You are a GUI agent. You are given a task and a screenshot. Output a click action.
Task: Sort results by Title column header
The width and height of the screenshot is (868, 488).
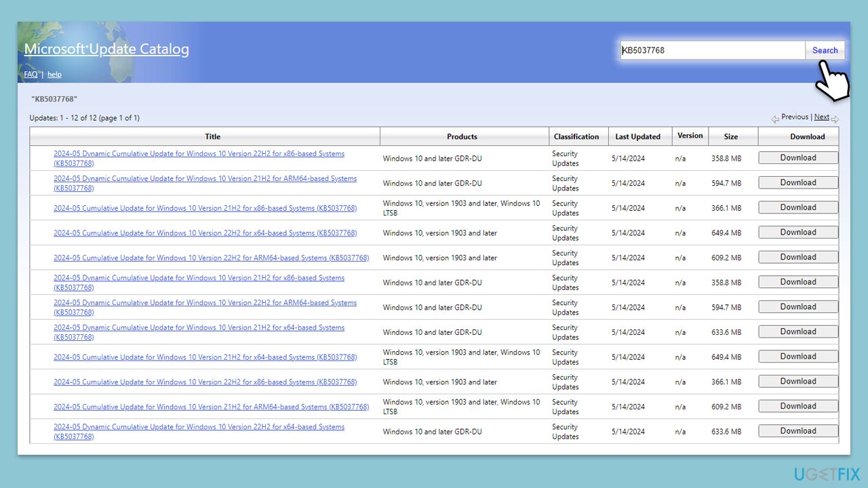click(212, 136)
